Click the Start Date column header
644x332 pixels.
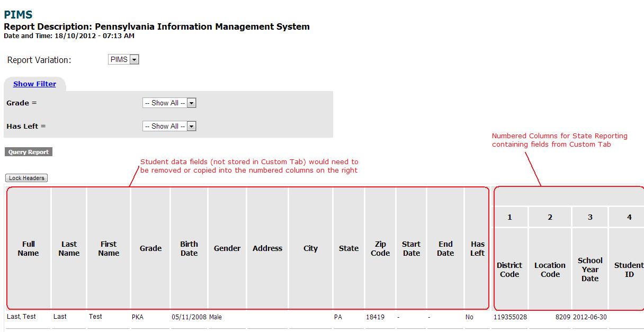(411, 248)
